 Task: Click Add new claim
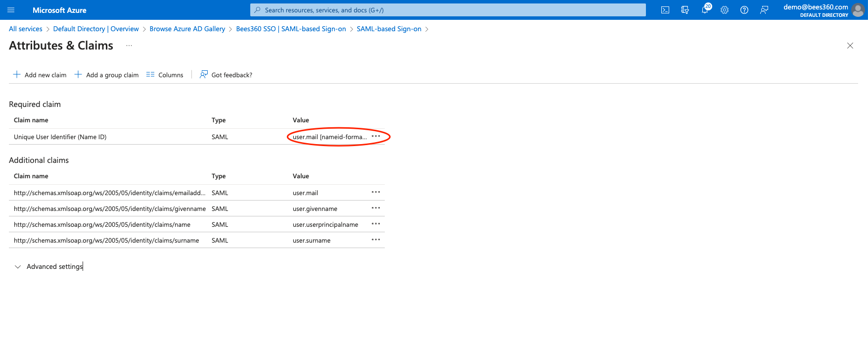tap(40, 75)
